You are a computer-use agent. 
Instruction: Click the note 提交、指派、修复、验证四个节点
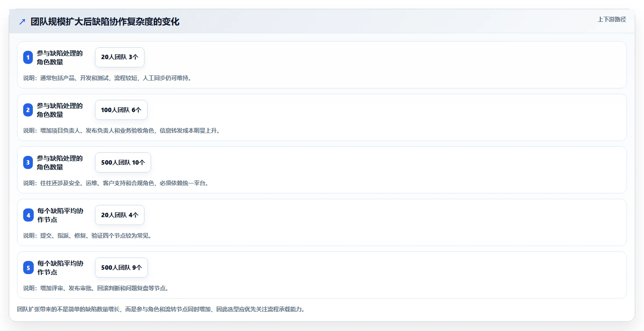point(88,236)
